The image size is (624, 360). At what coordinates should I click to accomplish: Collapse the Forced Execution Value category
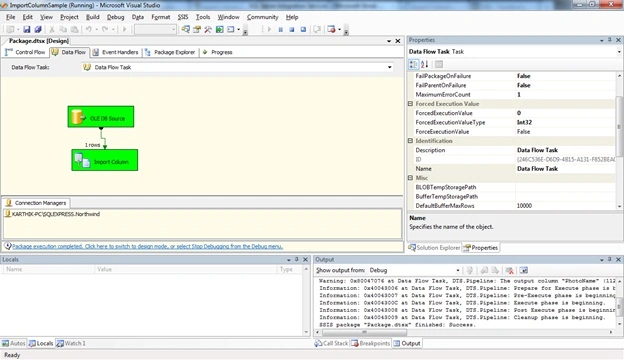coord(410,104)
